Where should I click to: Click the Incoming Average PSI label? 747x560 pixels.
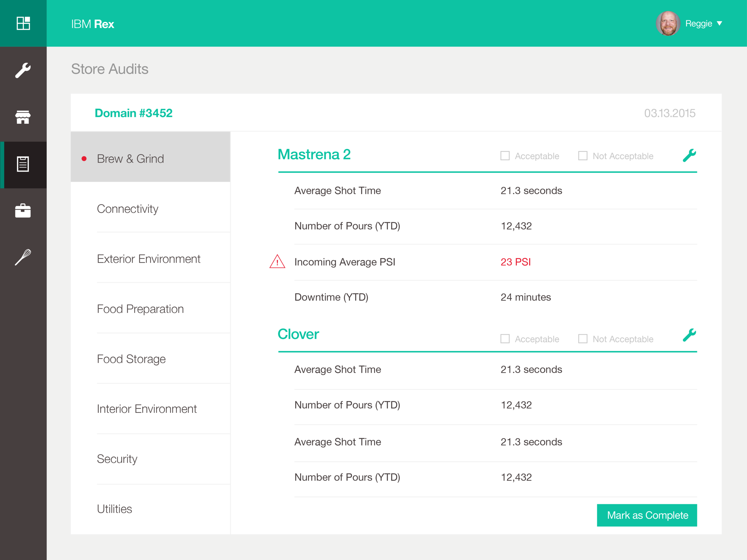[x=345, y=262]
